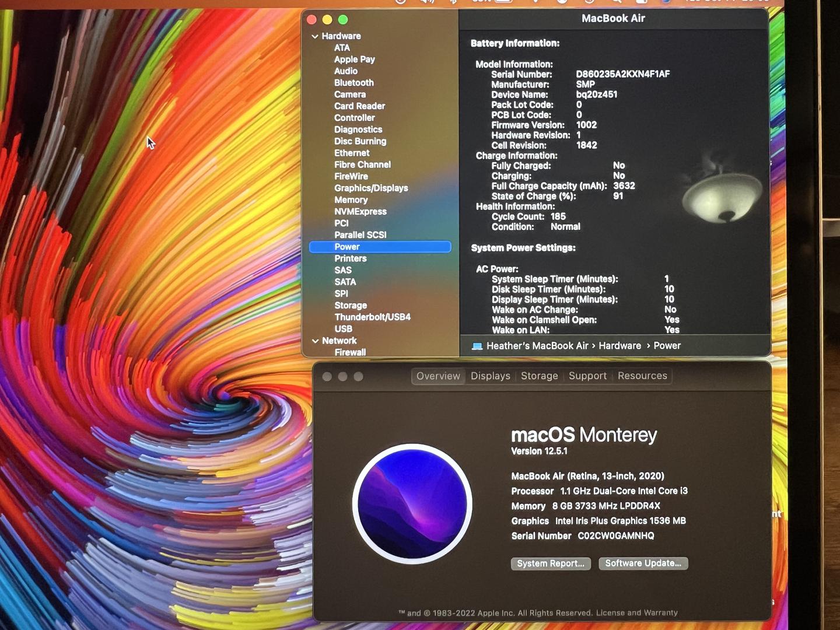This screenshot has width=840, height=630.
Task: Click Hardware in the path bar
Action: click(619, 346)
